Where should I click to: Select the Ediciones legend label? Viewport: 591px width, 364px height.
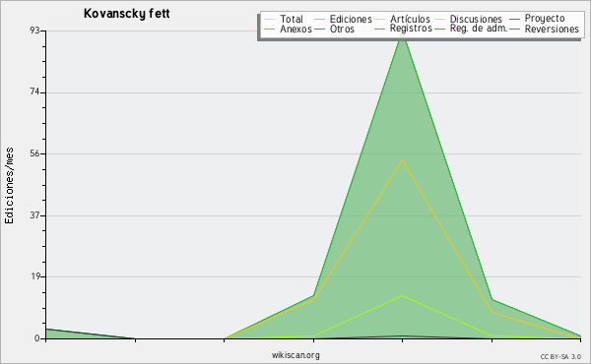351,19
